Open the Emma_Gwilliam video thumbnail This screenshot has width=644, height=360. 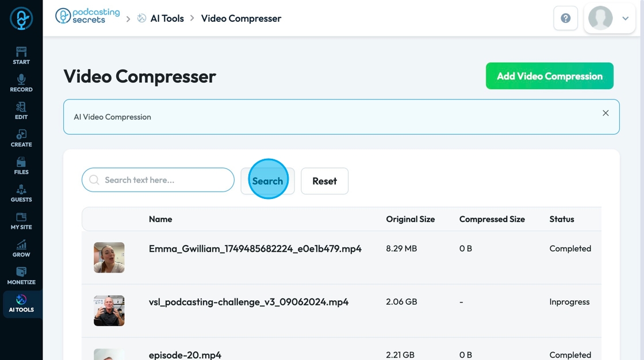pyautogui.click(x=109, y=258)
